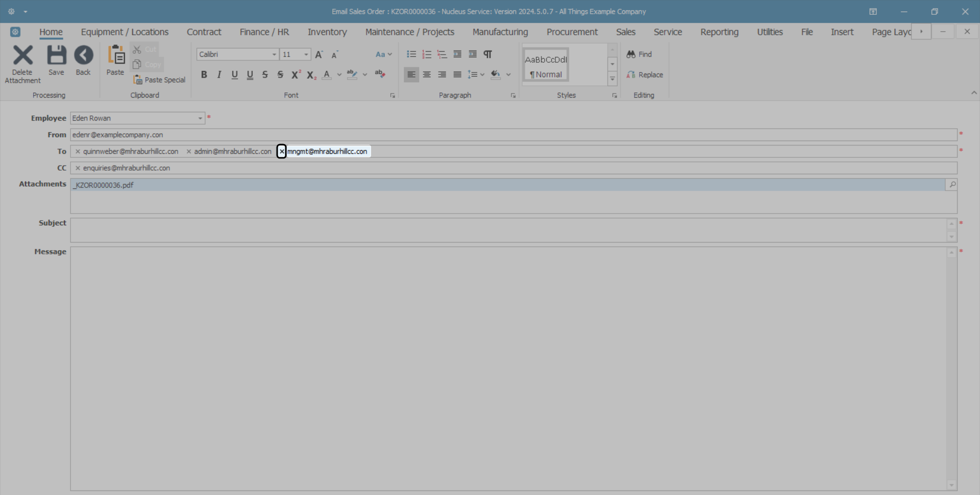Collapse the ribbon with the chevron
The width and height of the screenshot is (980, 495).
pyautogui.click(x=974, y=92)
